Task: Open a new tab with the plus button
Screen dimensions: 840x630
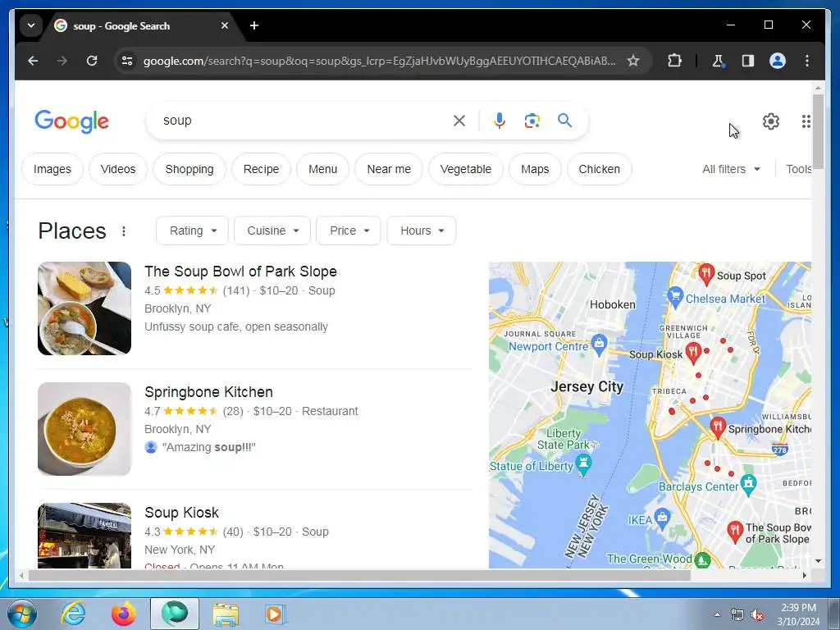Action: coord(254,25)
